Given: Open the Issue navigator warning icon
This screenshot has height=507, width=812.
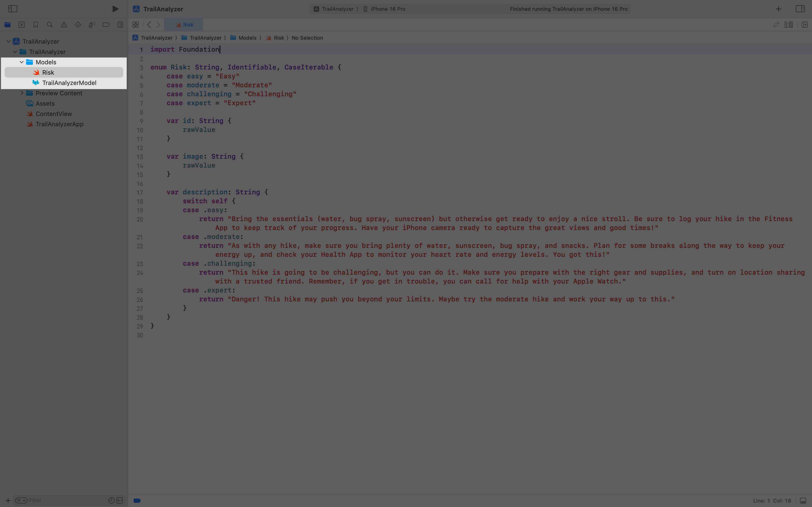Looking at the screenshot, I should pyautogui.click(x=64, y=24).
